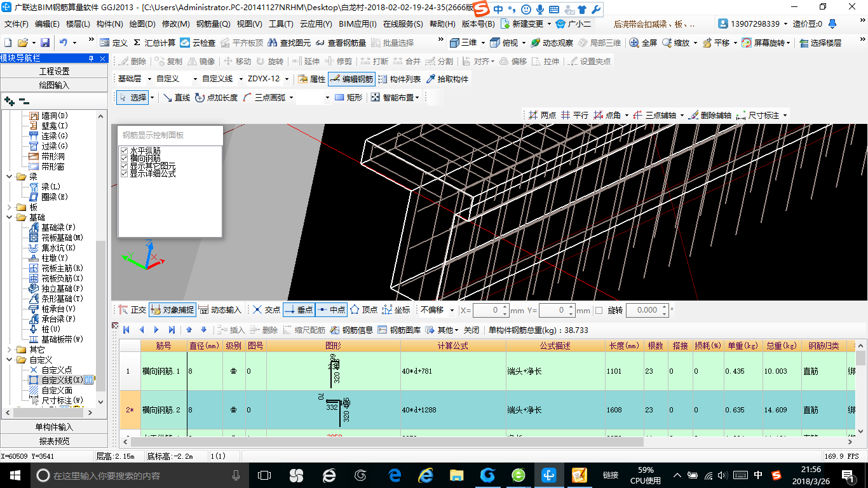Open 文件(F) menu

point(17,24)
